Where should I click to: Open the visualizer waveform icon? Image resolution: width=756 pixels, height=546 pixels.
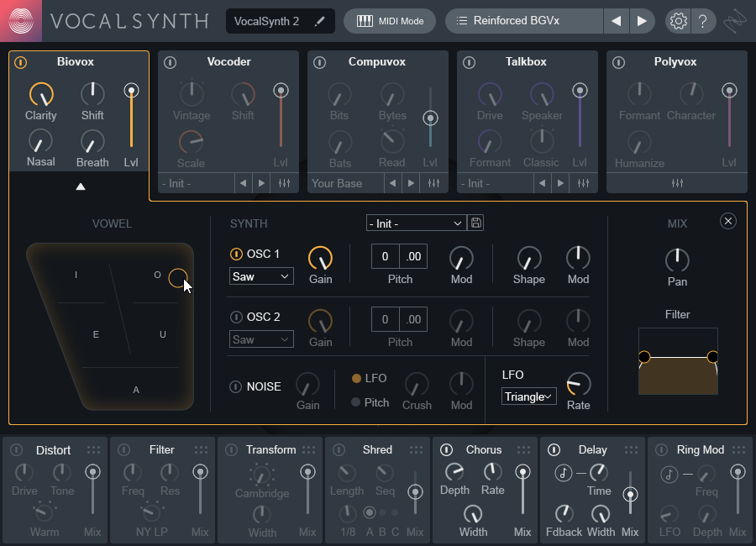click(x=734, y=21)
